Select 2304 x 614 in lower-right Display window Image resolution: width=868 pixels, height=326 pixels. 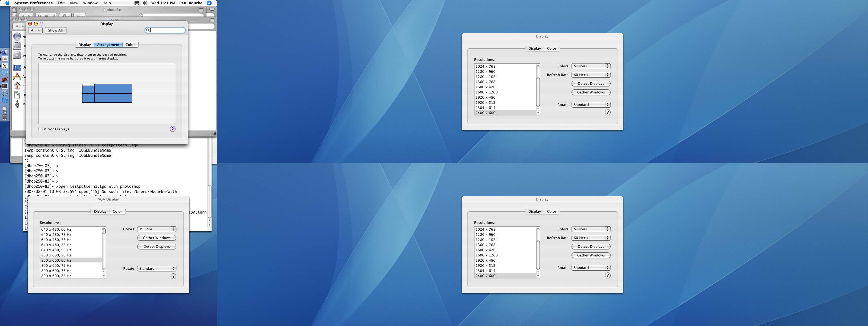click(x=505, y=271)
